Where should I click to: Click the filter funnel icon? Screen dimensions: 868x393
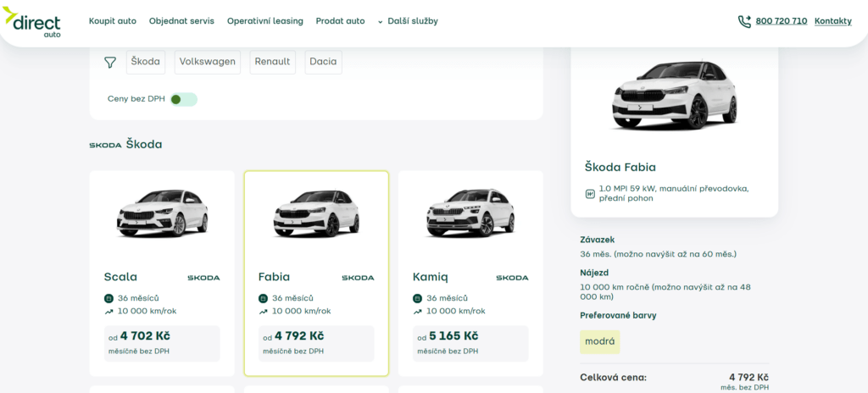tap(110, 62)
